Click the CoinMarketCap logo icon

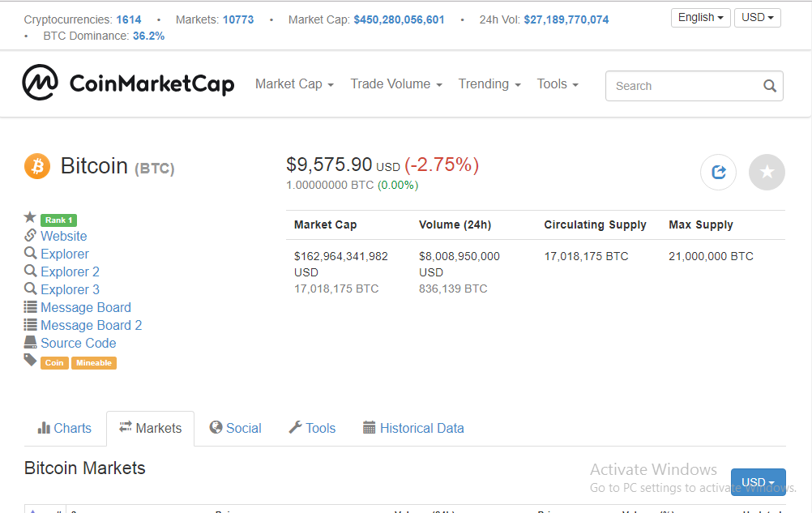40,83
